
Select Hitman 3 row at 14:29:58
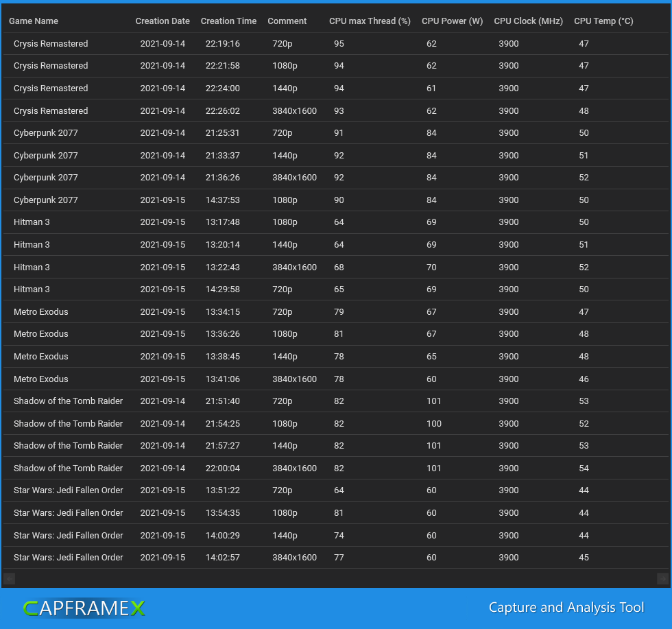point(336,289)
